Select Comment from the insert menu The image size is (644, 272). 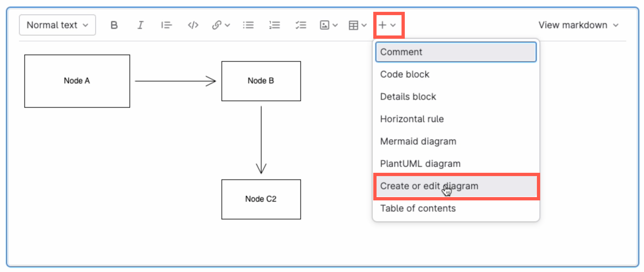(401, 52)
